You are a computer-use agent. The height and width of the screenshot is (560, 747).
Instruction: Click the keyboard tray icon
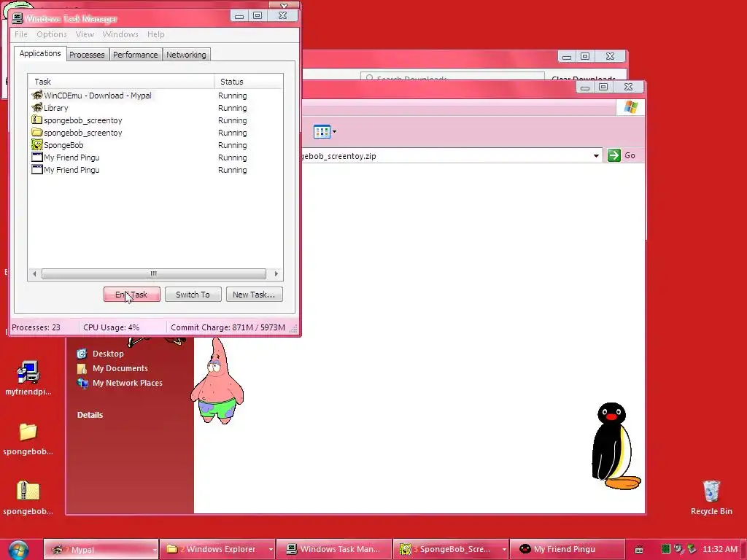639,550
